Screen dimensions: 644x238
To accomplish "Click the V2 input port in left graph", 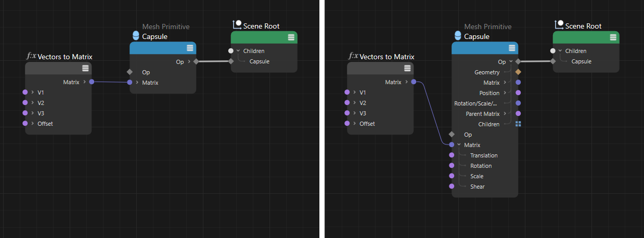I will click(25, 102).
